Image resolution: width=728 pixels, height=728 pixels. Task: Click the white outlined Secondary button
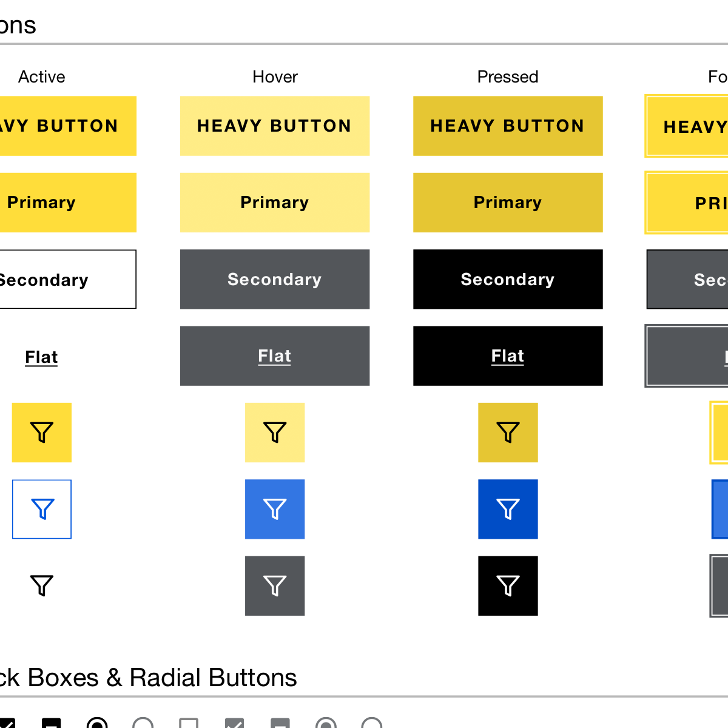pyautogui.click(x=67, y=279)
